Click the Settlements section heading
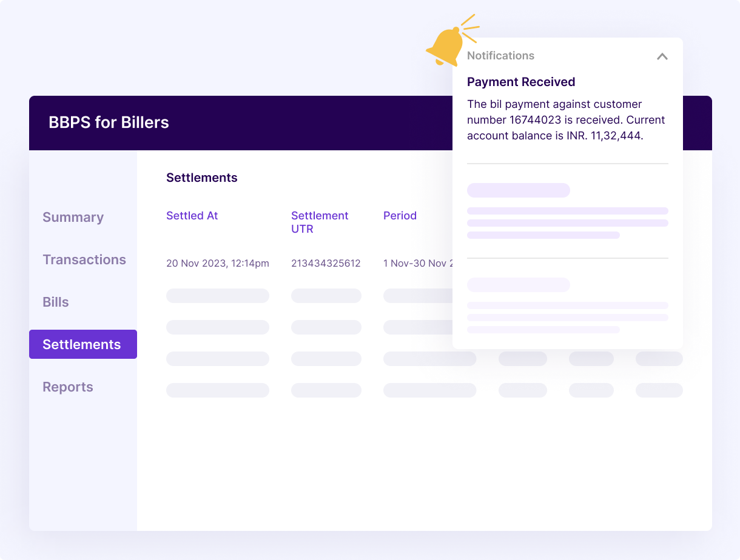 tap(202, 178)
